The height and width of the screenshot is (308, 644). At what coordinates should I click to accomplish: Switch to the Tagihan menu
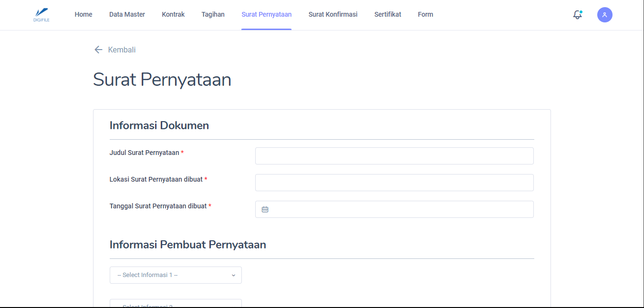213,14
